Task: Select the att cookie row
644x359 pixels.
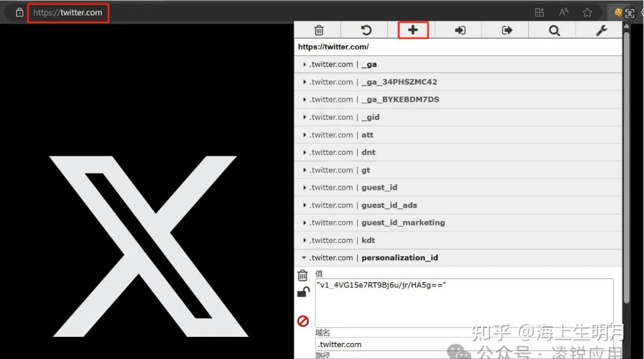Action: (458, 135)
